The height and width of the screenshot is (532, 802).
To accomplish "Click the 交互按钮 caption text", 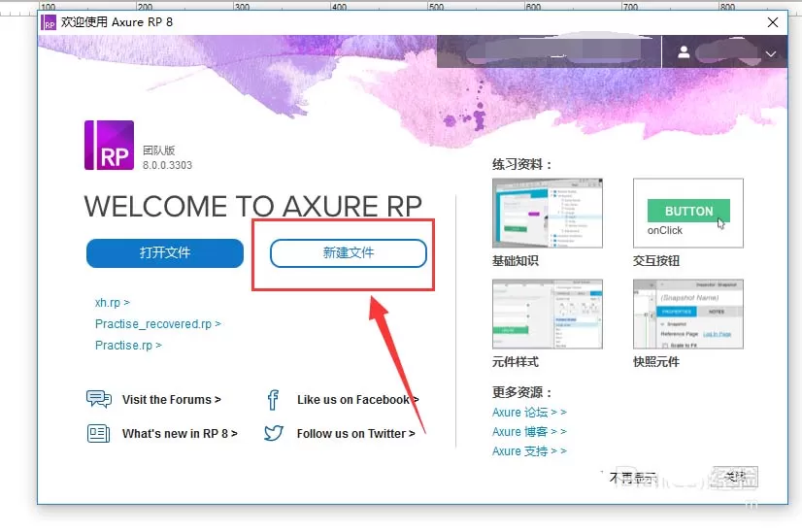I will point(656,261).
